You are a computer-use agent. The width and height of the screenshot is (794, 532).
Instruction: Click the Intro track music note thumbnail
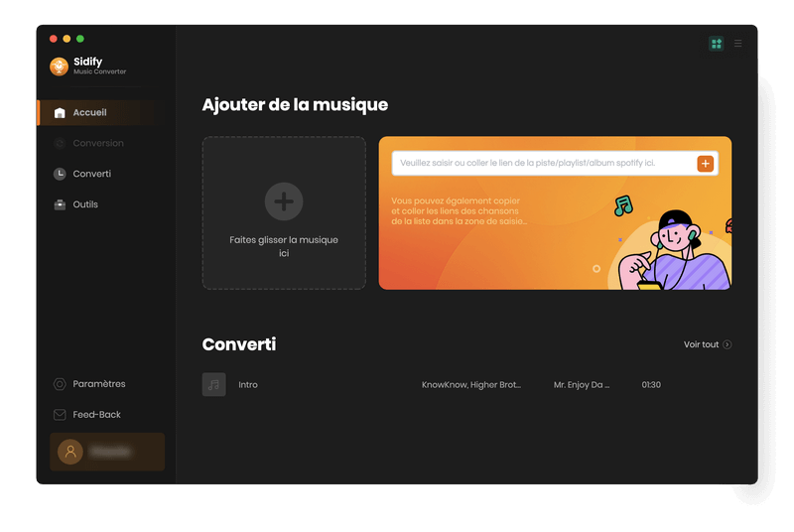[213, 384]
